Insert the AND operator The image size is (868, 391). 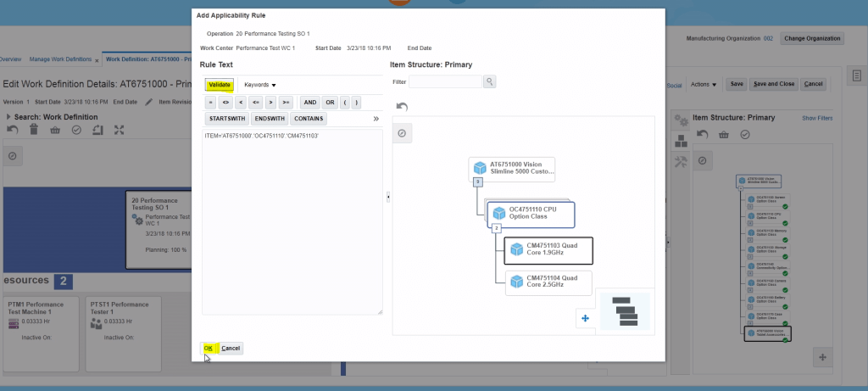(310, 102)
